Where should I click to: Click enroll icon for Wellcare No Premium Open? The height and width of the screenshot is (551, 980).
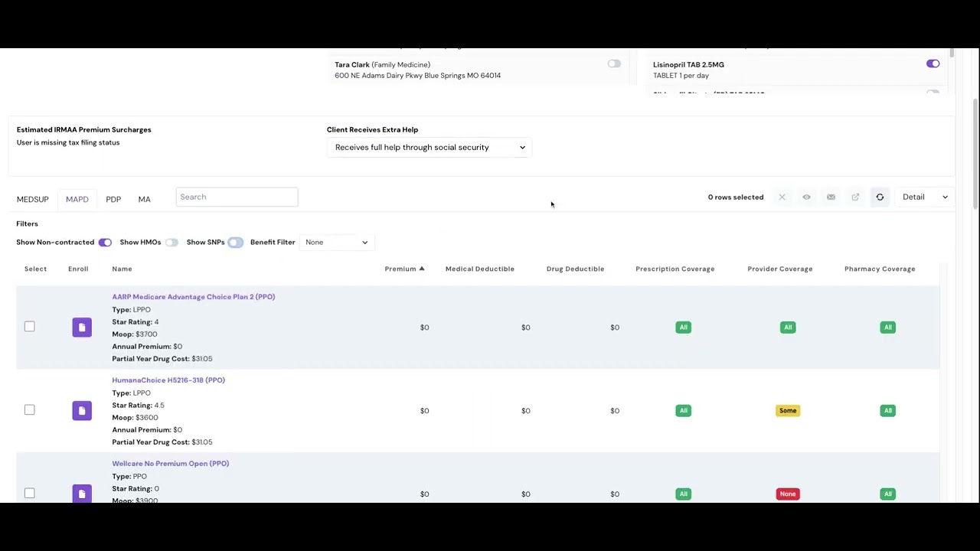tap(82, 494)
